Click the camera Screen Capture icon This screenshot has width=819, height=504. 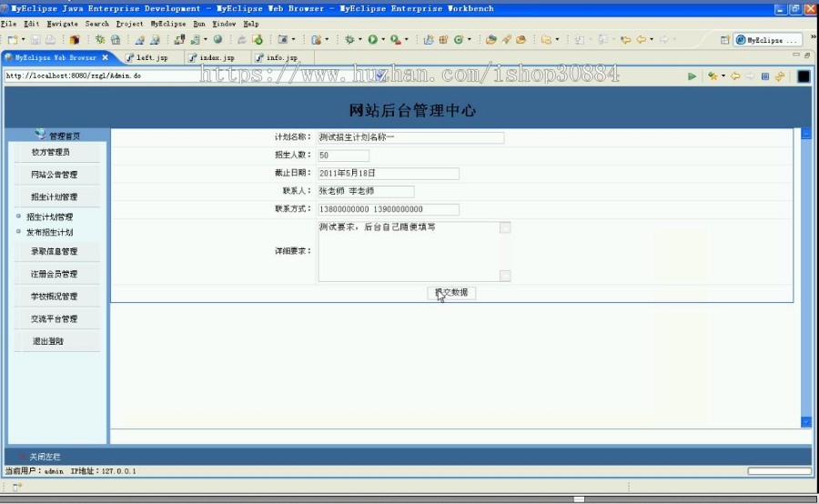click(x=283, y=40)
